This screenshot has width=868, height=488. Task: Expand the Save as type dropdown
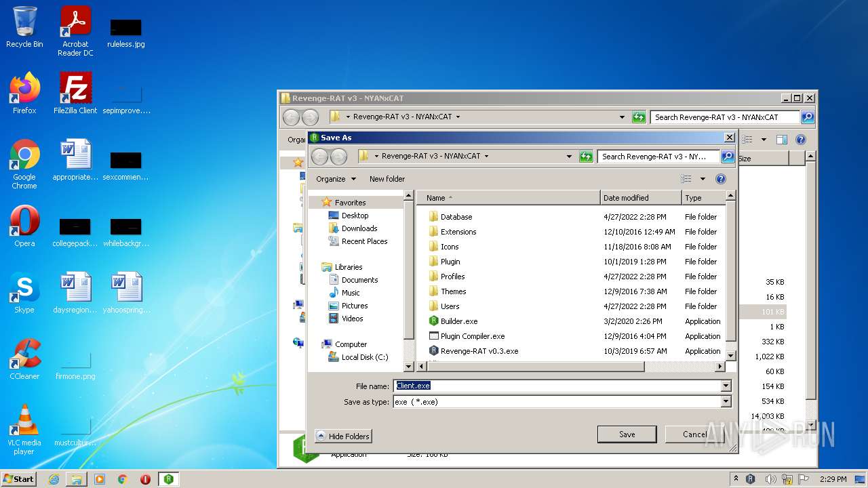click(726, 402)
